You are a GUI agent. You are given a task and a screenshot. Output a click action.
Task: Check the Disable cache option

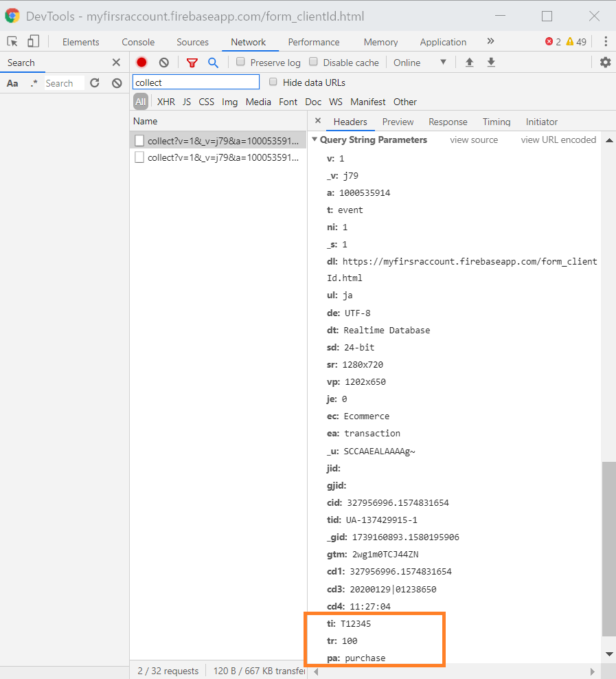click(x=314, y=62)
